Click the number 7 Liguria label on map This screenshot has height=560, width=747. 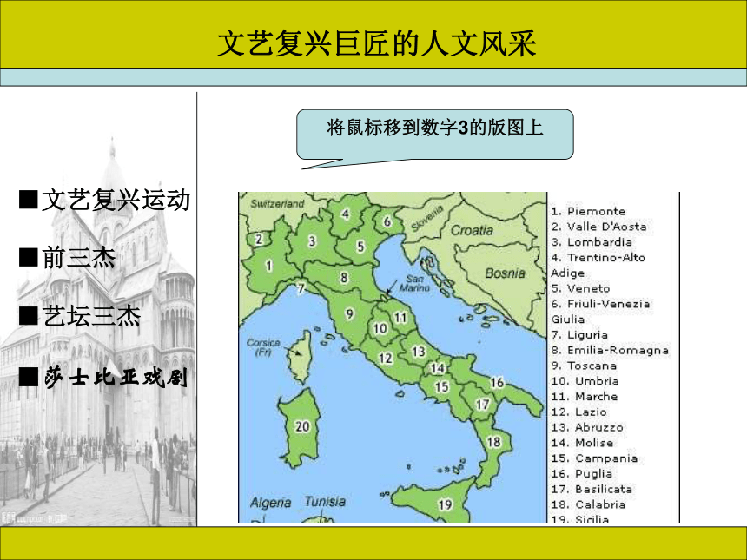click(301, 288)
